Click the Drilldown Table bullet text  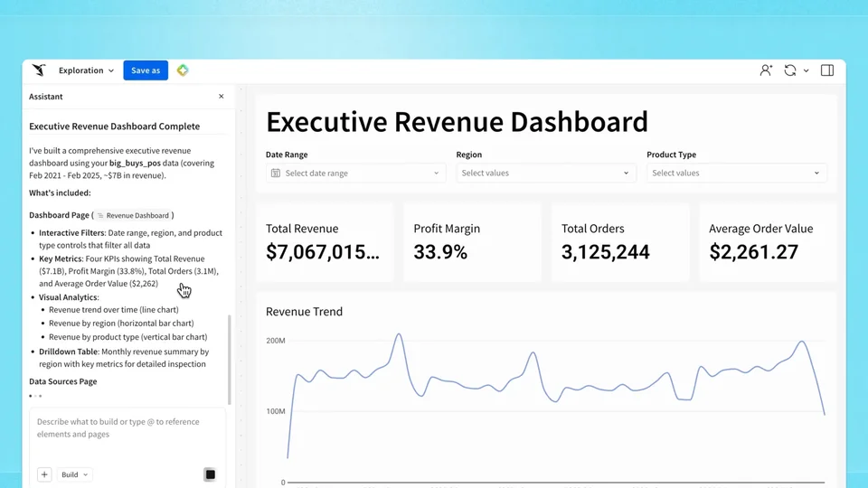[124, 358]
